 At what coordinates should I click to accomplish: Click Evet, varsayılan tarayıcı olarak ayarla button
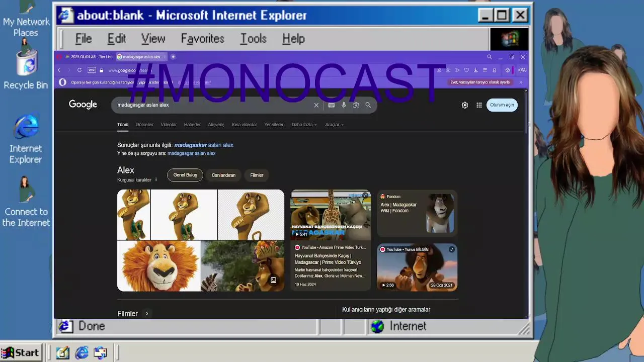tap(480, 82)
